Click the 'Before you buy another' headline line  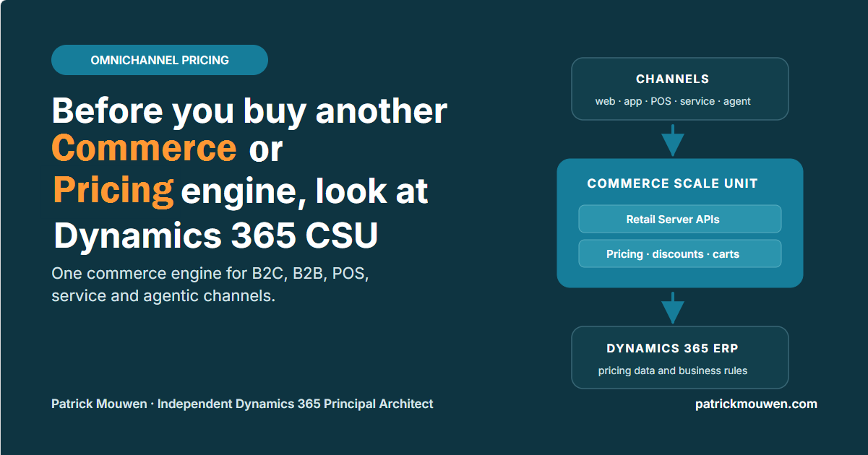point(249,110)
